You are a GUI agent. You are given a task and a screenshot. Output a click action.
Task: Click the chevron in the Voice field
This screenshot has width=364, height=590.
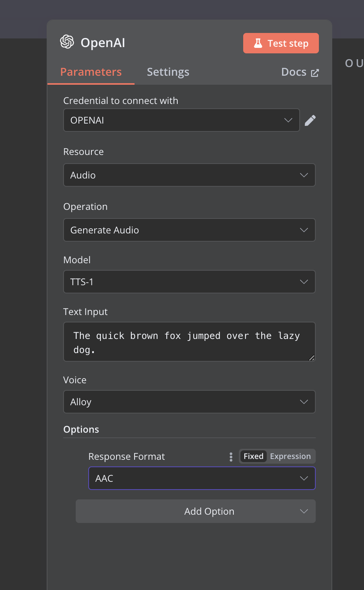[x=304, y=402]
